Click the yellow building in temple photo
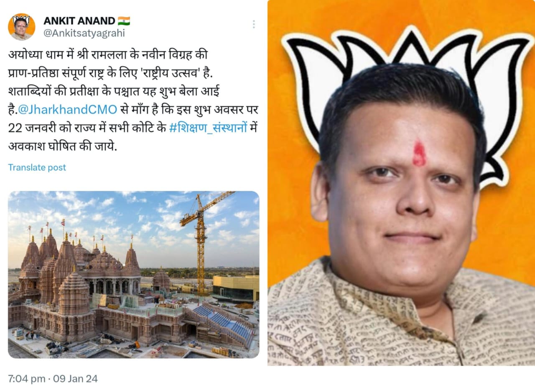This screenshot has width=535, height=392. [x=235, y=288]
